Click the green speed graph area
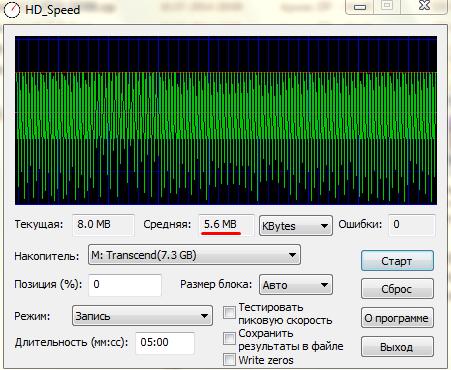The width and height of the screenshot is (451, 370). click(226, 120)
